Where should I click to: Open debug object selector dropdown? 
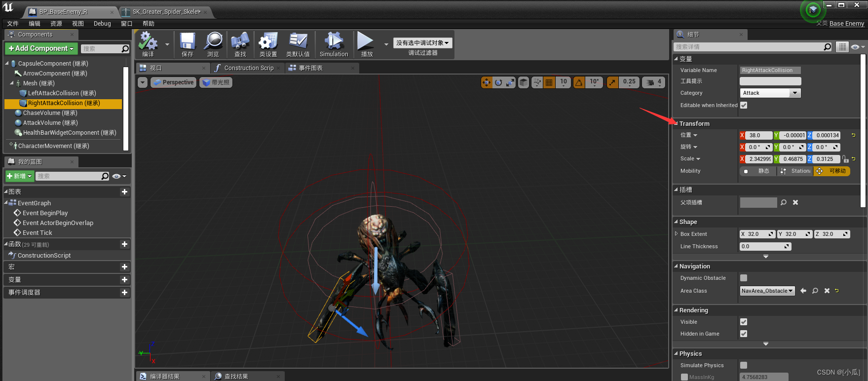tap(423, 43)
